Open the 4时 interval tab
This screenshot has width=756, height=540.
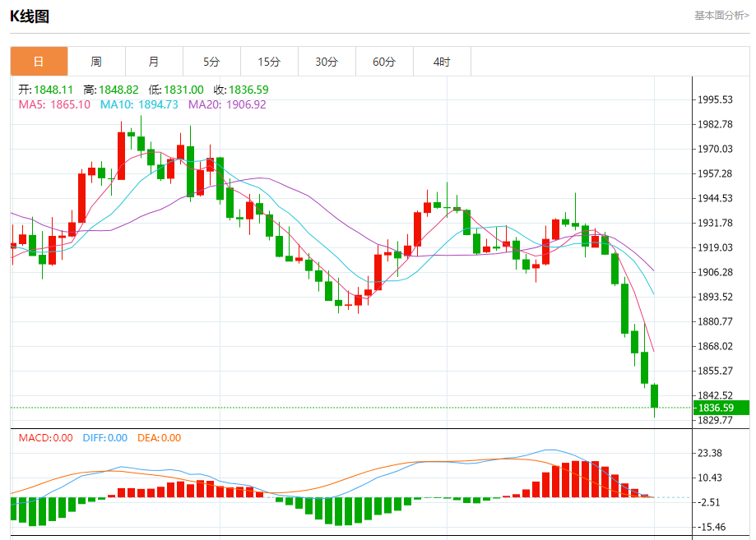tap(442, 62)
